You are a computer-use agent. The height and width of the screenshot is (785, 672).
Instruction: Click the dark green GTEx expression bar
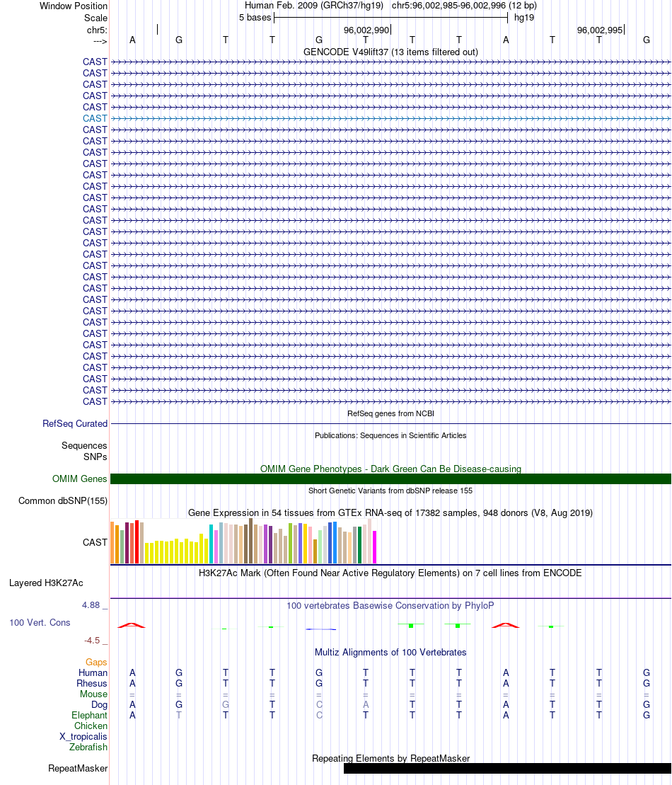coord(360,545)
